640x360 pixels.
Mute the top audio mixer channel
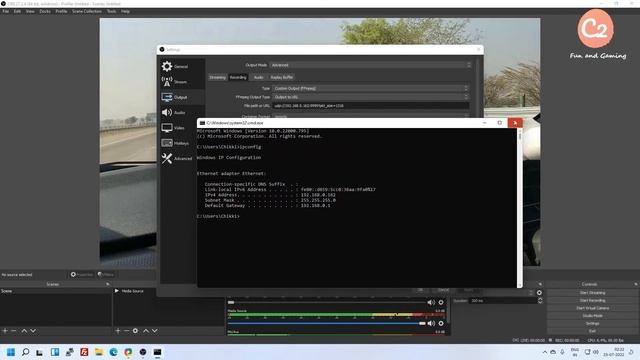pos(431,302)
